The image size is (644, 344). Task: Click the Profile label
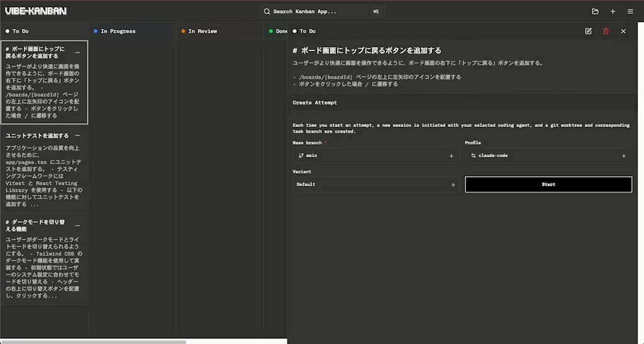click(473, 143)
